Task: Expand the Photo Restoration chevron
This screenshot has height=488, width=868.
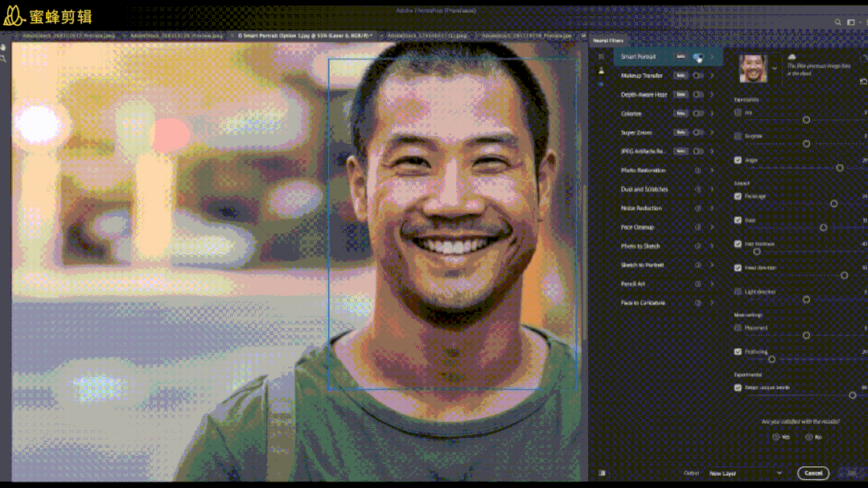Action: [x=713, y=170]
